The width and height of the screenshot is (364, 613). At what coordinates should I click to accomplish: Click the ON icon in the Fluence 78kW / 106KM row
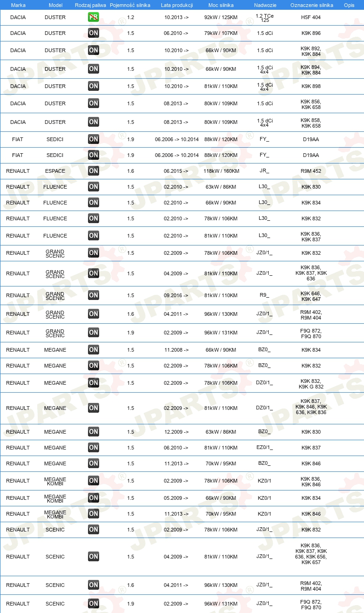(94, 218)
